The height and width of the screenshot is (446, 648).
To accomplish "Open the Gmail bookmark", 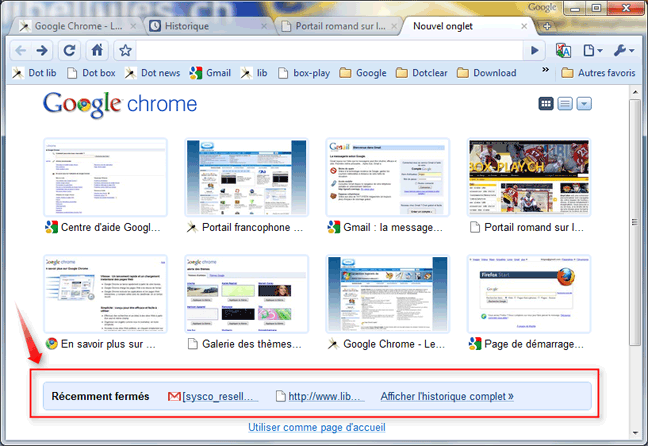I will click(x=210, y=73).
